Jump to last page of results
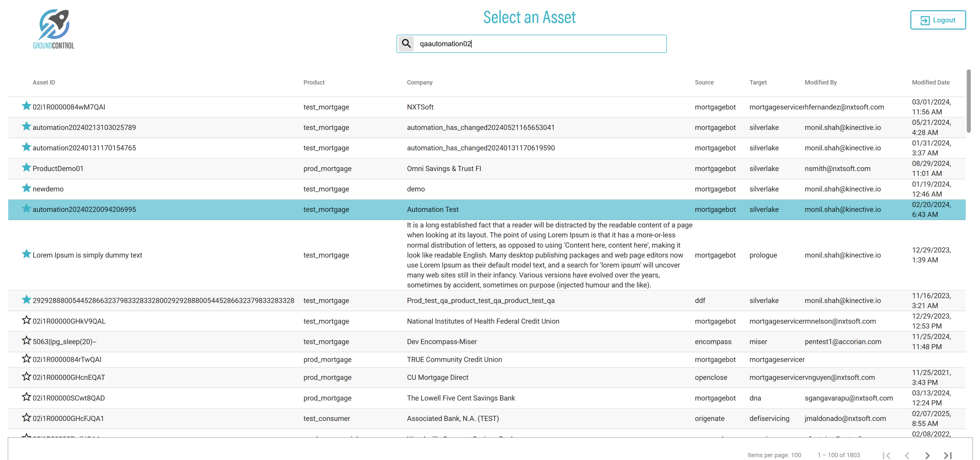 [947, 455]
